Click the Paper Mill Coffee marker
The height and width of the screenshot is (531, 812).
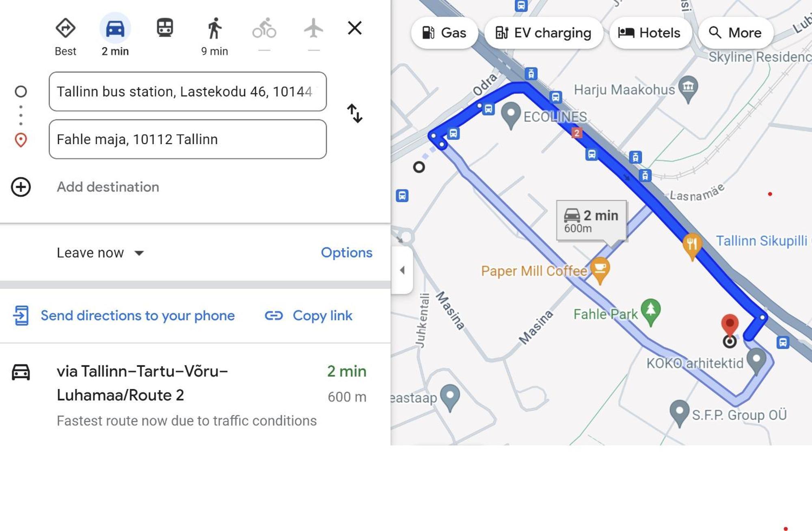pyautogui.click(x=600, y=270)
